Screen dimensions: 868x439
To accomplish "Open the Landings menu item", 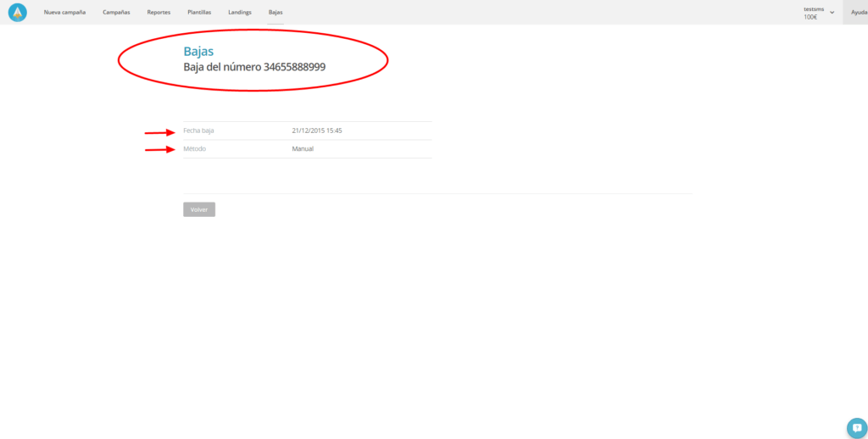I will tap(240, 13).
